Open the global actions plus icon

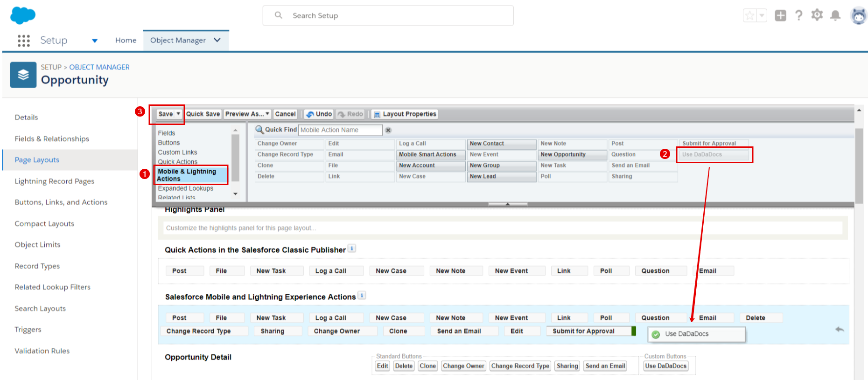click(x=780, y=15)
